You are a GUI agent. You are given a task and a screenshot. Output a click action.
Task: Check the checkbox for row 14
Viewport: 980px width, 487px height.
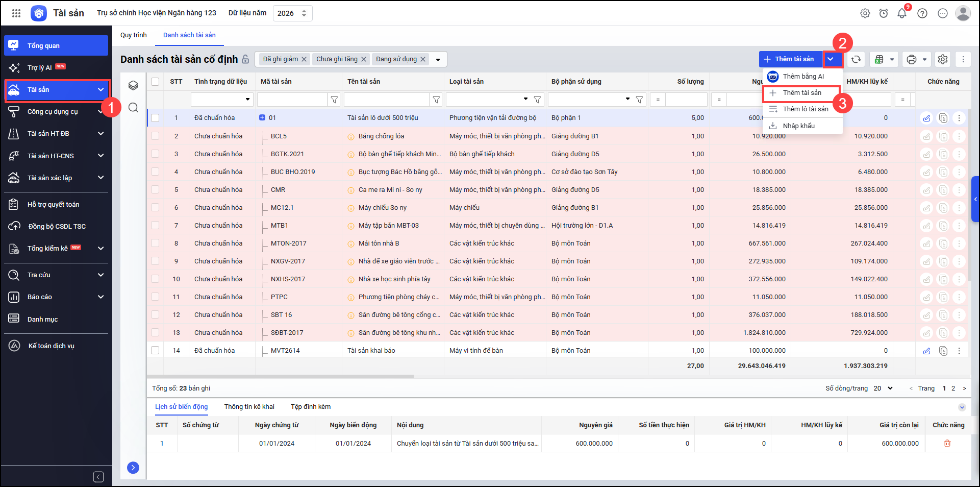coord(155,351)
